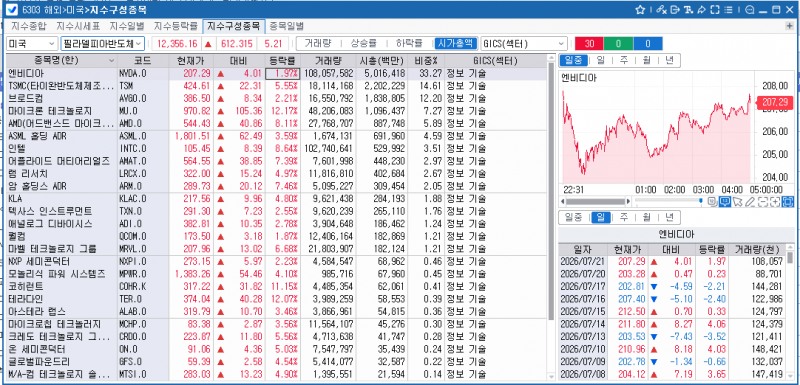Switch to the 지수종합 tab
This screenshot has height=385, width=800.
pyautogui.click(x=29, y=26)
